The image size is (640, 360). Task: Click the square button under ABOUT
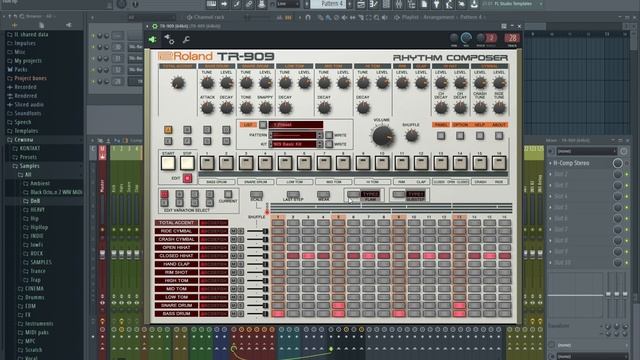tap(499, 136)
